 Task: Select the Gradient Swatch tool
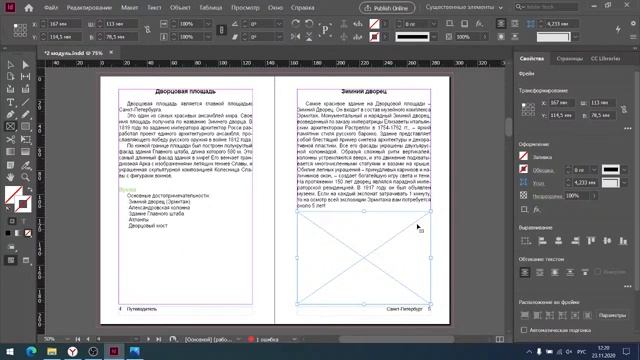click(x=11, y=152)
